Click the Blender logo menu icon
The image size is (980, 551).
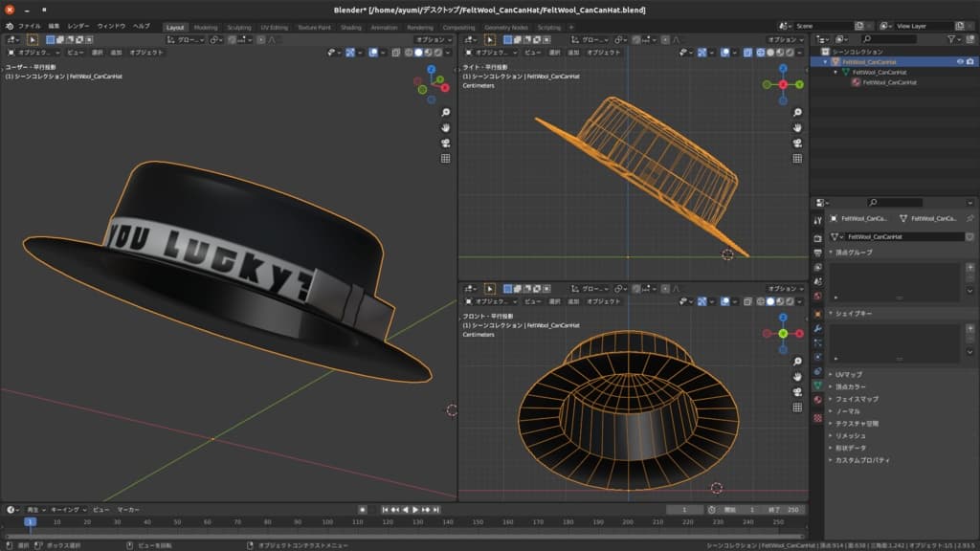click(x=10, y=27)
